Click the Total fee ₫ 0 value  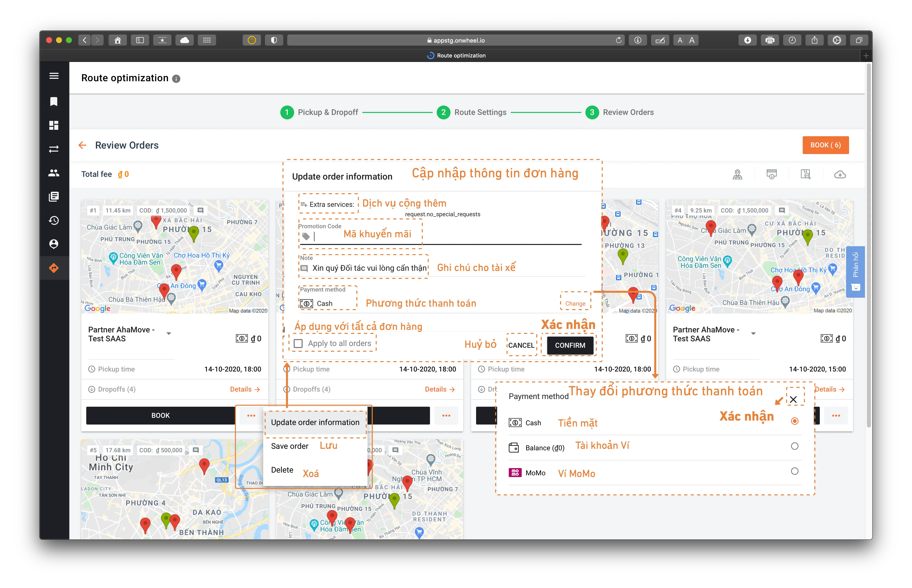123,174
